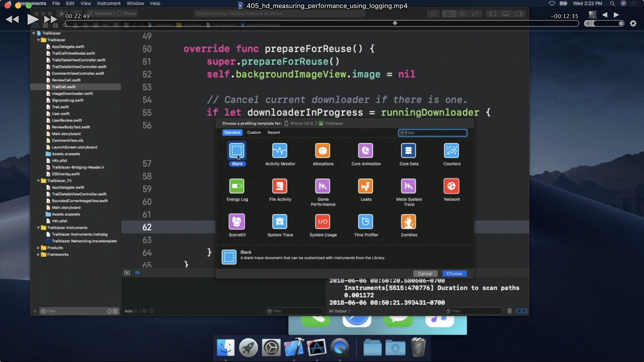Select the Zombies template icon
Viewport: 644px width, 362px height.
coord(409,222)
